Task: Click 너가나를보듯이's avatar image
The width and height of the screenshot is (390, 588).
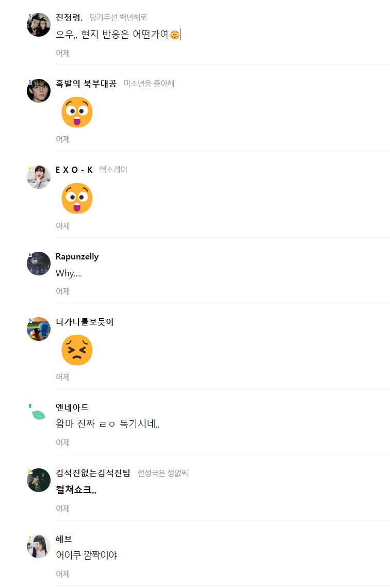Action: click(x=38, y=329)
